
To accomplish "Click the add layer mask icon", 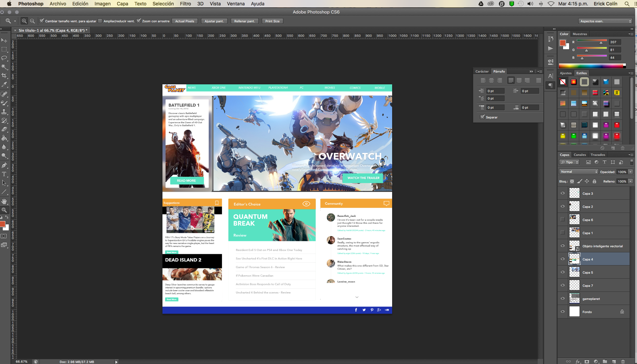I will (x=587, y=361).
